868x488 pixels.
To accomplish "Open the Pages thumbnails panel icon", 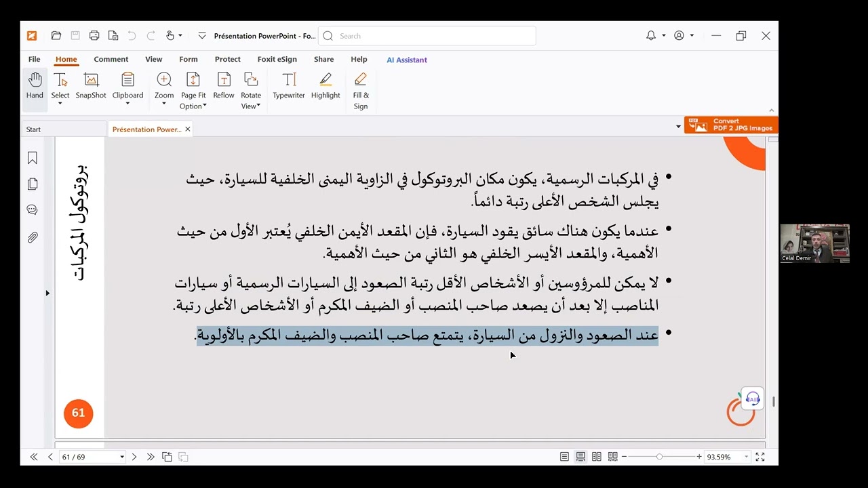I will tap(32, 184).
